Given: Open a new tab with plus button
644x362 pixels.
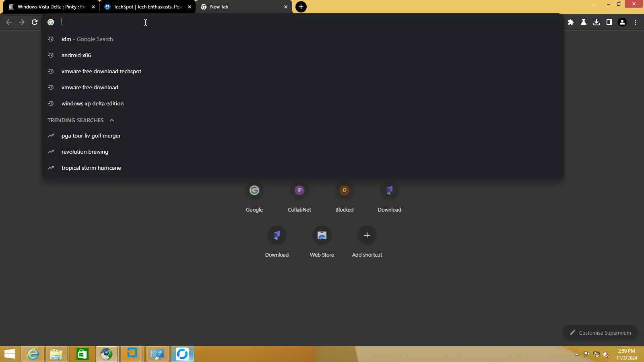Looking at the screenshot, I should [301, 7].
